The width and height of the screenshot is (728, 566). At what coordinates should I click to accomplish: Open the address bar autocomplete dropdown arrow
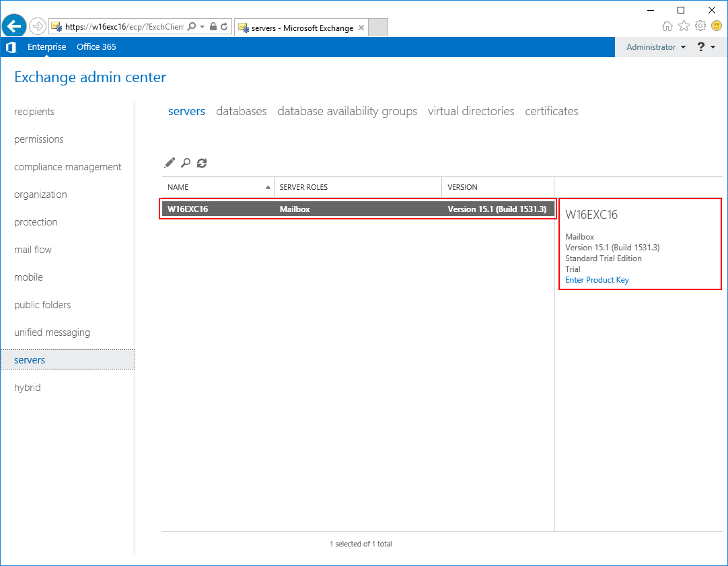[203, 26]
